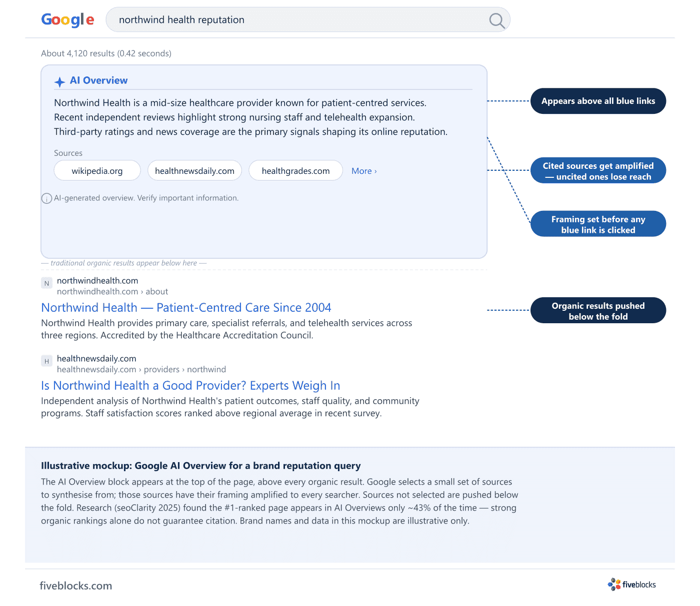
Task: Click the northwindhealth.com N favicon
Action: click(46, 283)
